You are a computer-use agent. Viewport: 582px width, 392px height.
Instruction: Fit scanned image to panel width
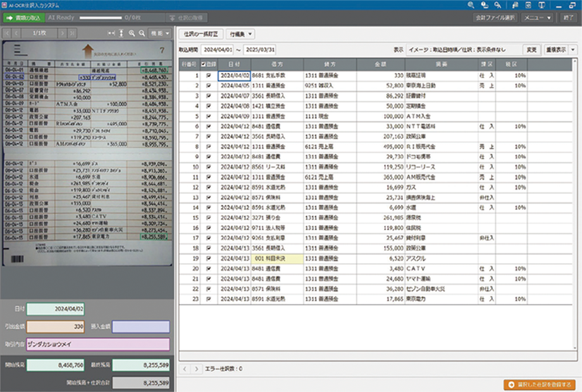click(x=111, y=34)
